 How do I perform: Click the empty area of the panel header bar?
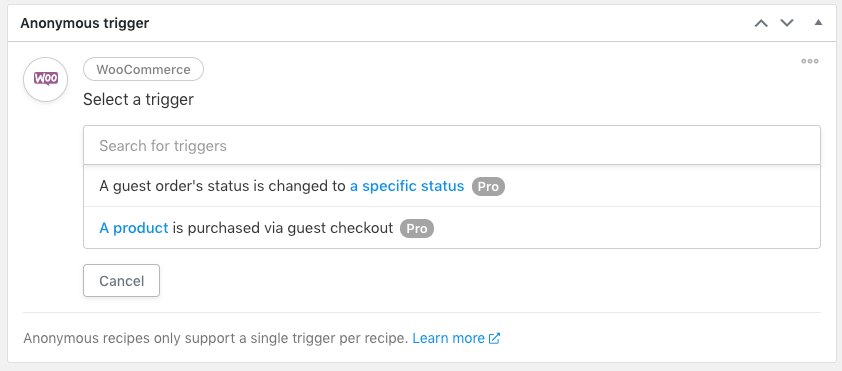point(451,23)
